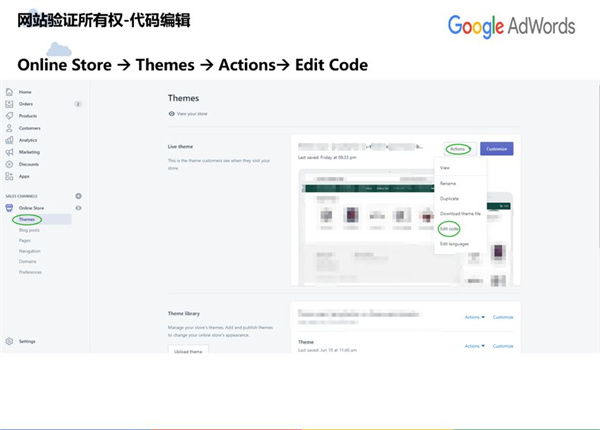
Task: Click the Analytics bar chart icon
Action: pyautogui.click(x=9, y=140)
